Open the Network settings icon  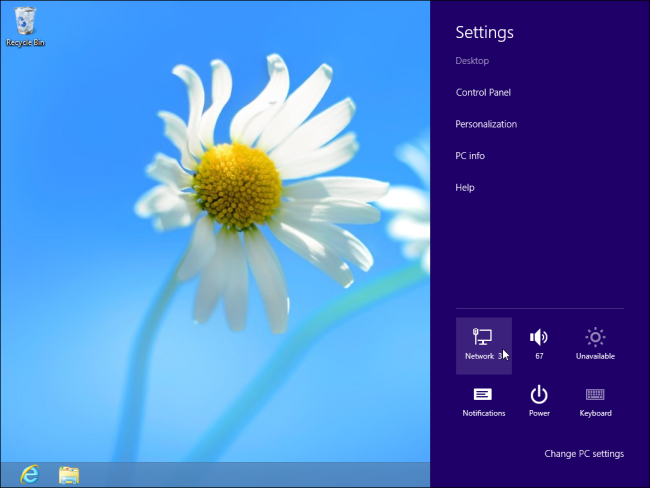[x=484, y=346]
